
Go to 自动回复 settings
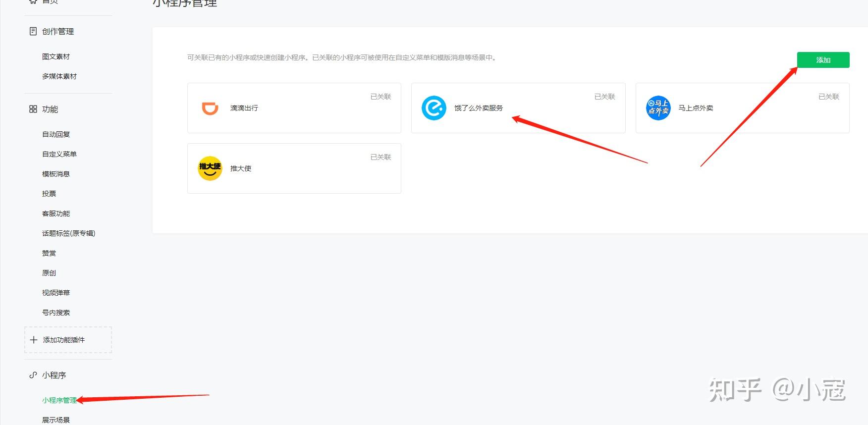click(56, 134)
